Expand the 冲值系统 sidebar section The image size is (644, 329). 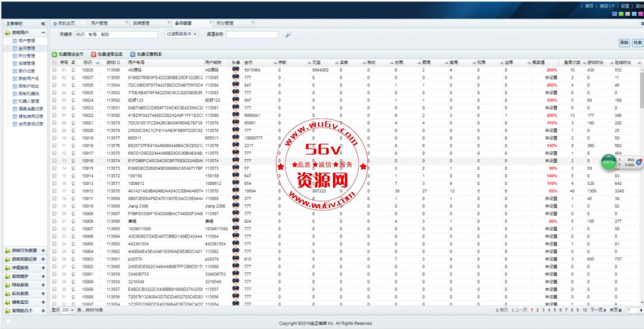click(x=43, y=268)
